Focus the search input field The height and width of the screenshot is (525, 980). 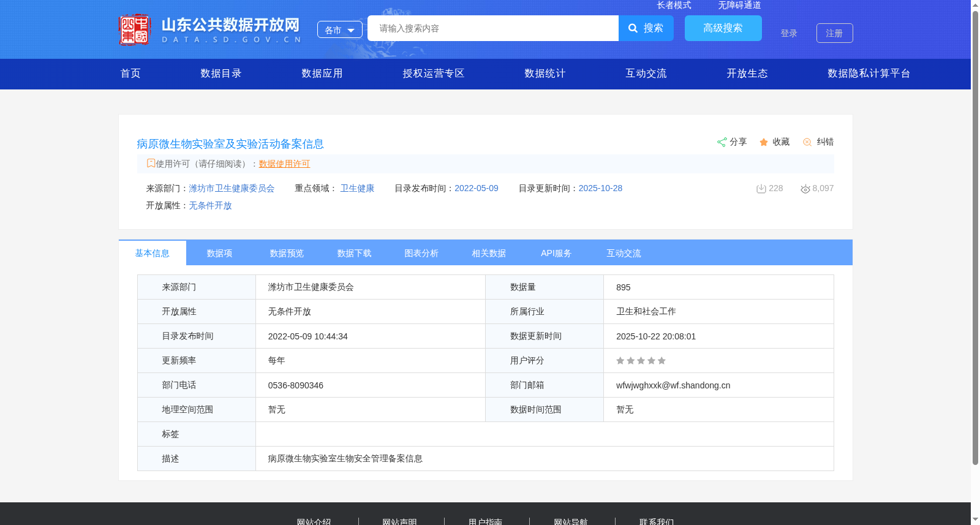(x=493, y=28)
